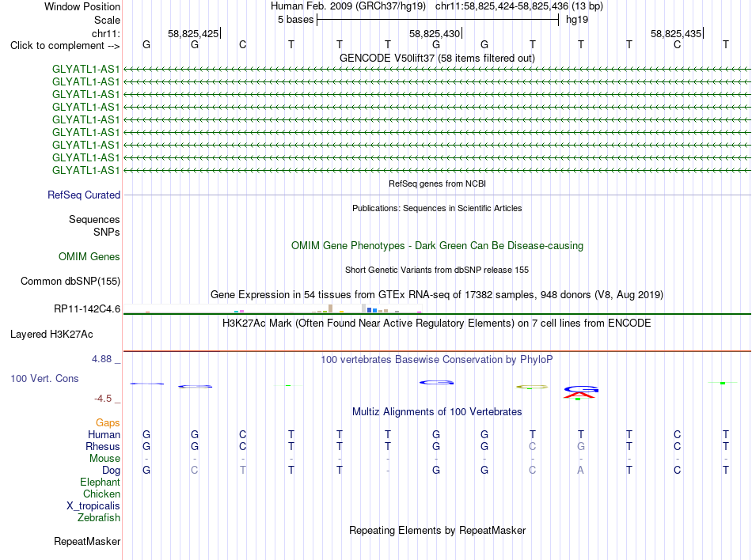Click the Sequences track label
The image size is (752, 560).
pyautogui.click(x=94, y=219)
